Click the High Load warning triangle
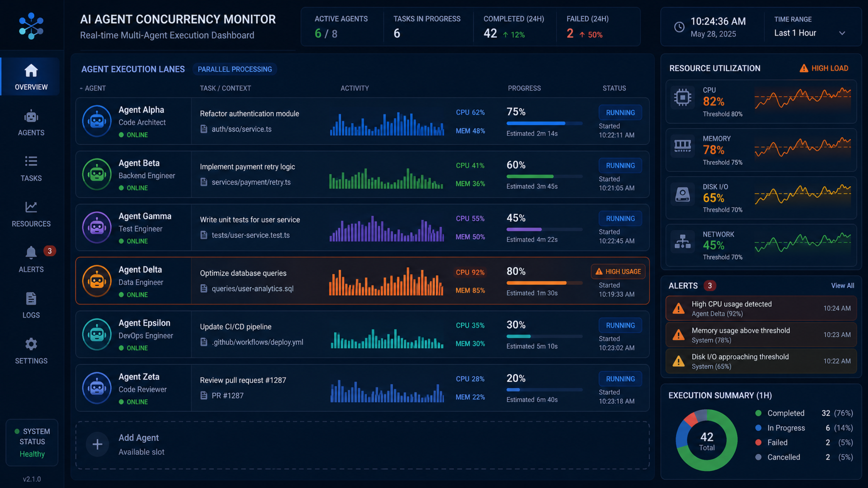 point(804,68)
